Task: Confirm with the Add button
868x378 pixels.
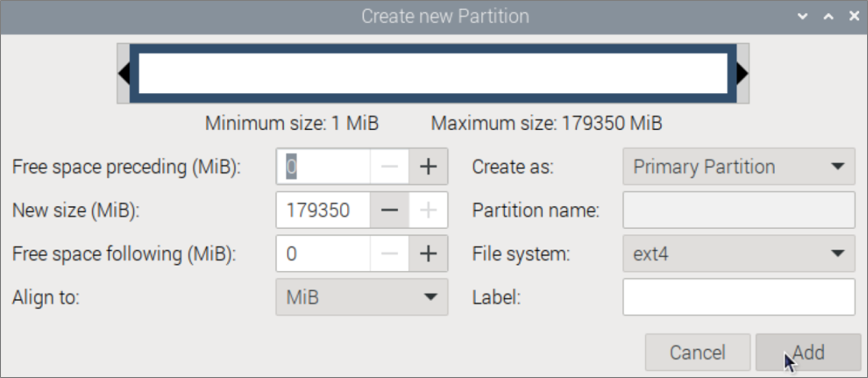Action: pyautogui.click(x=808, y=352)
